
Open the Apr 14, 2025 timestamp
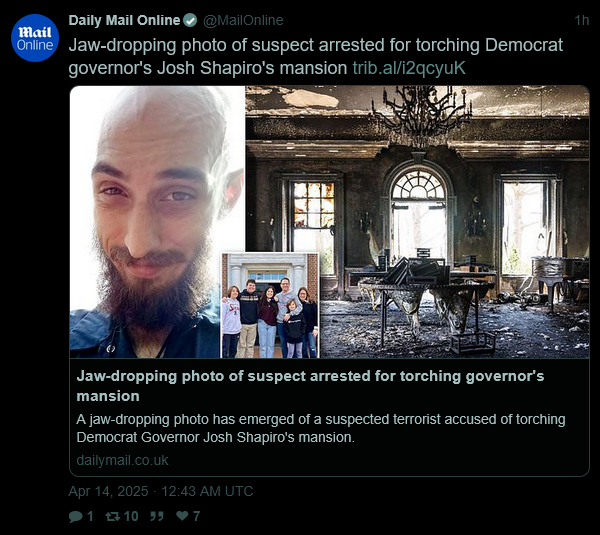point(161,491)
